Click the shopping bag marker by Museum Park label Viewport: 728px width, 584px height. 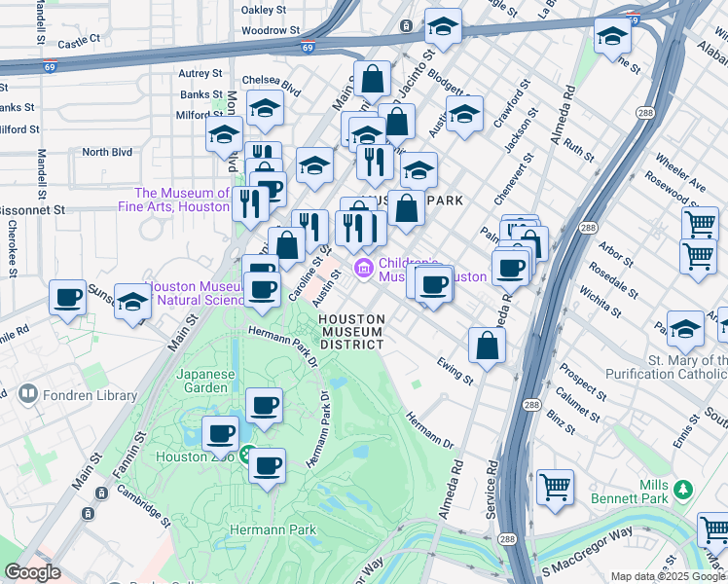pyautogui.click(x=407, y=209)
